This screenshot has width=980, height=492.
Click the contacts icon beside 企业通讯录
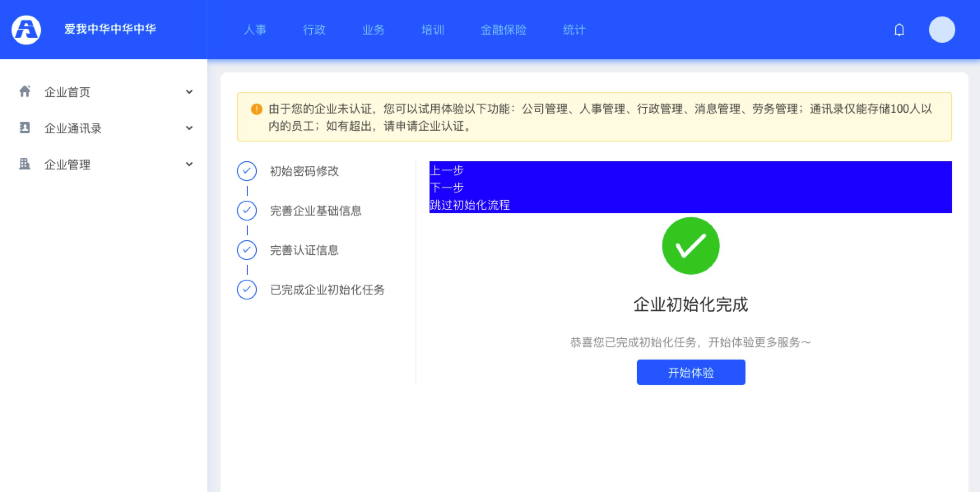[x=25, y=128]
